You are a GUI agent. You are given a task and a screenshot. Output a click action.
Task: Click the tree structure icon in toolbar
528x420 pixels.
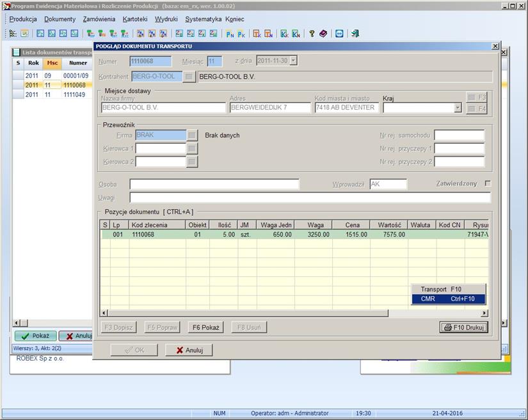point(13,33)
